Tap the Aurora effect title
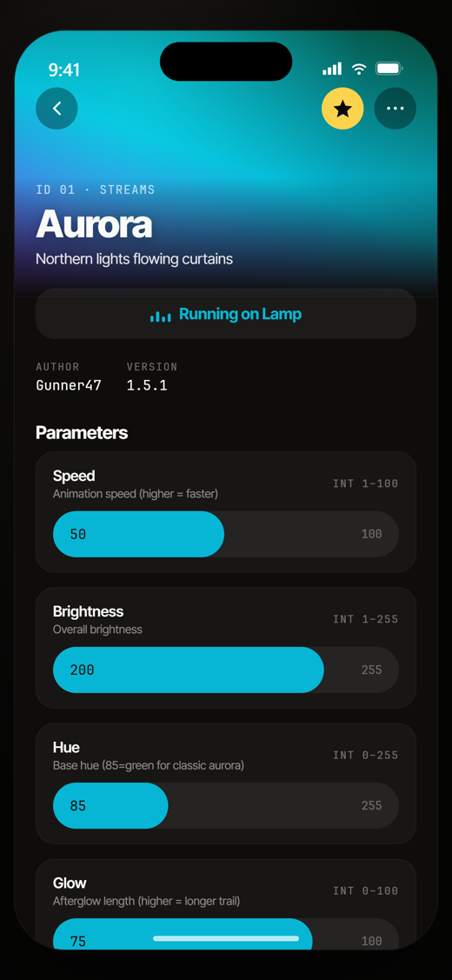 click(94, 224)
